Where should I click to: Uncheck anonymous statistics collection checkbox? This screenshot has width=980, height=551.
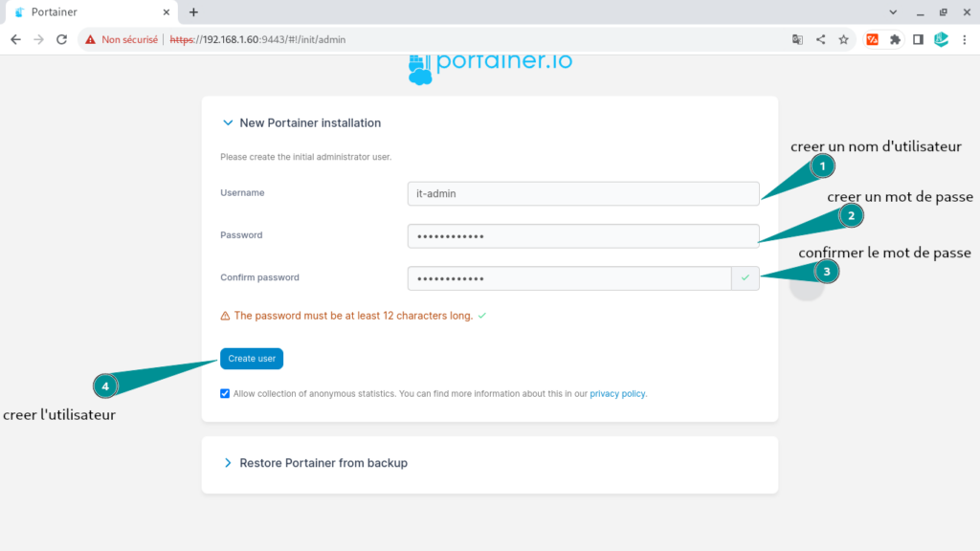(x=225, y=393)
